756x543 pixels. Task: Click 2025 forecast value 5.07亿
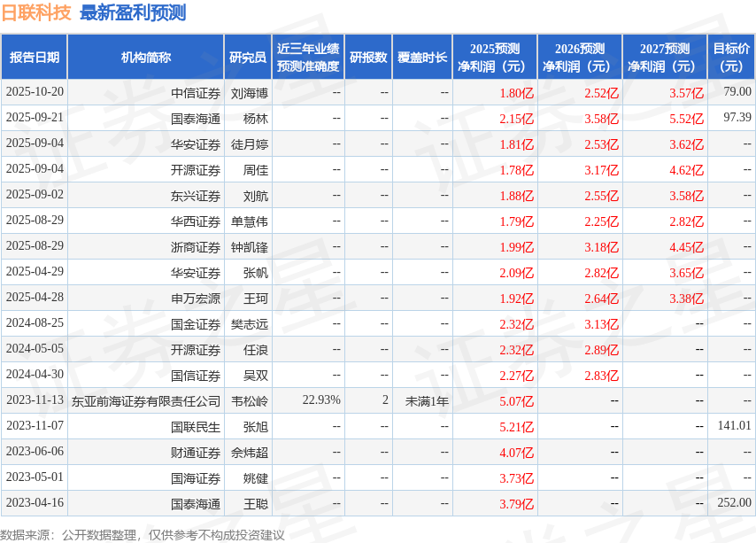[x=517, y=401]
